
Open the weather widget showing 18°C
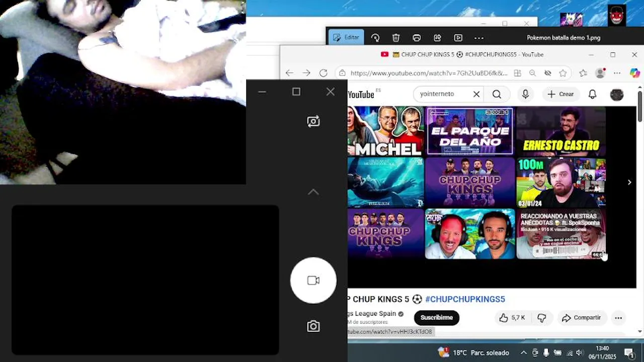473,352
